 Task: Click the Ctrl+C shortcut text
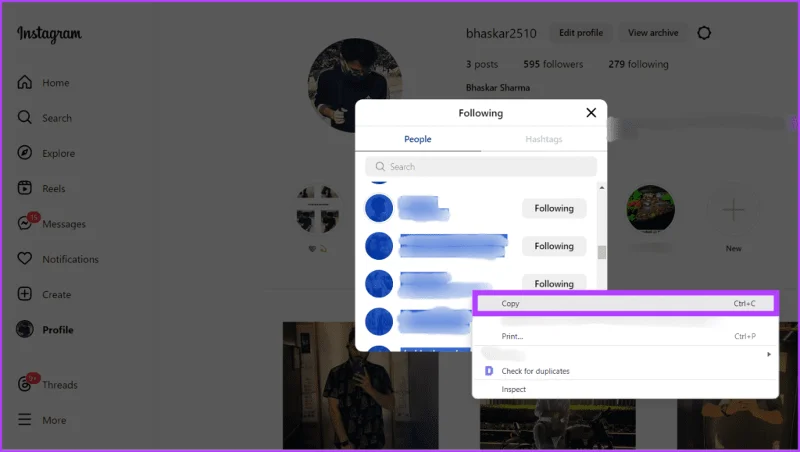click(744, 304)
